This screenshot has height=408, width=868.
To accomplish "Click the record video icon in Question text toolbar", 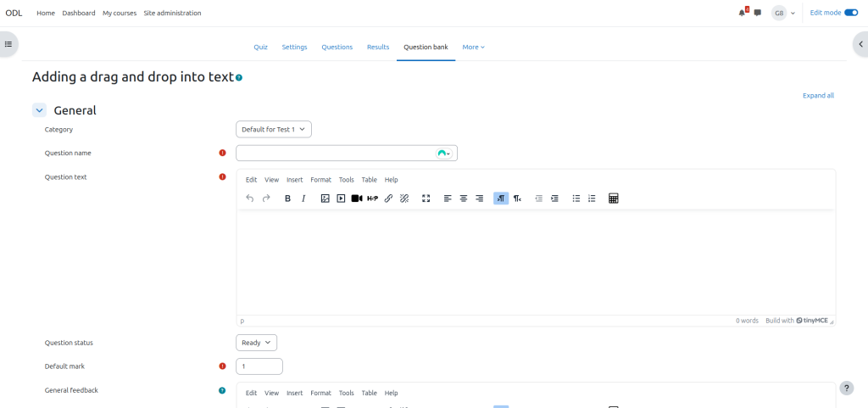I will (x=357, y=198).
